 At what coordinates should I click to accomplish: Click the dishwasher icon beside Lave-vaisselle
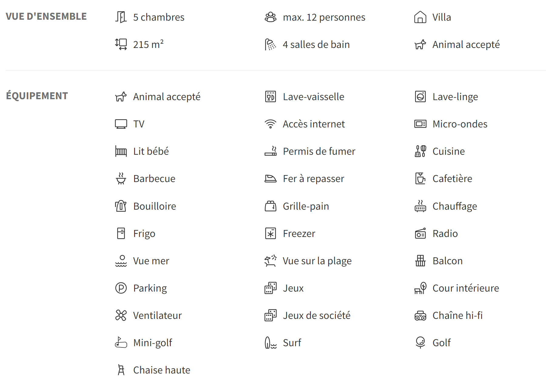(x=271, y=96)
